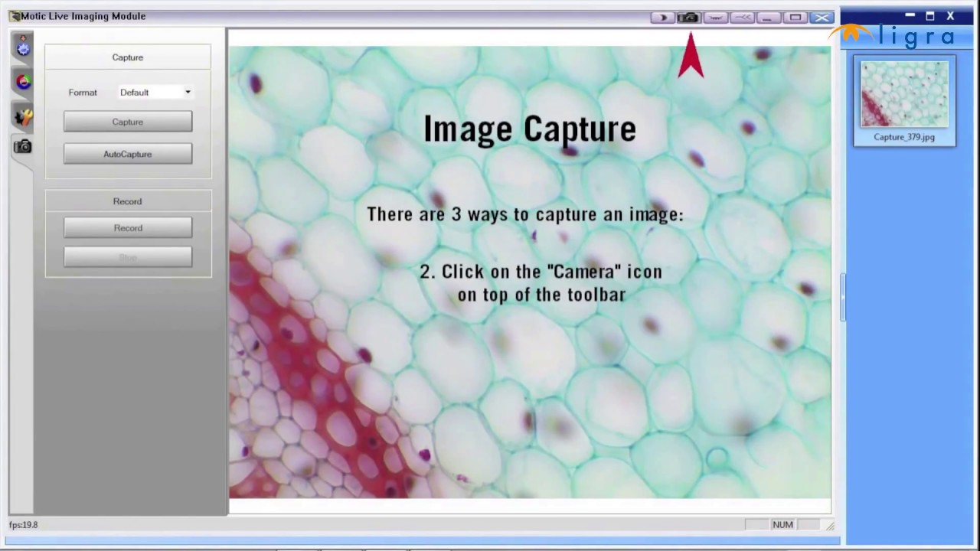Click the Capture_379.jpg file name
Viewport: 980px width, 551px height.
point(904,137)
